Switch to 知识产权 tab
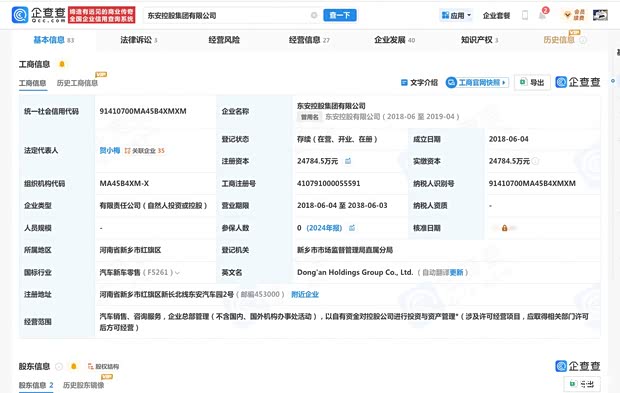This screenshot has height=393, width=620. coord(479,40)
